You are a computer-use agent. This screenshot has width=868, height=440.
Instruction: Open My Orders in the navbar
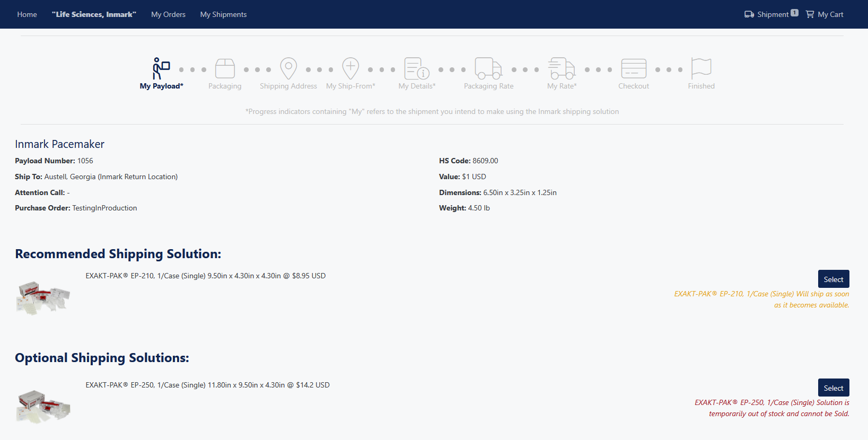coord(168,14)
